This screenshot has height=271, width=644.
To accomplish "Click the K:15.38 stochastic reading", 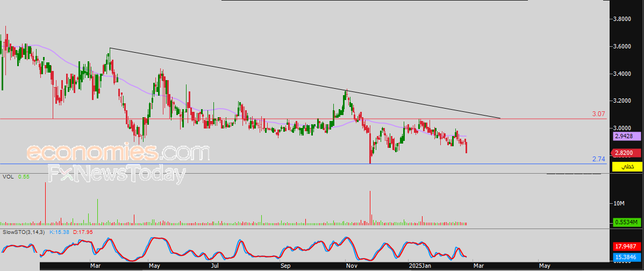I will (60, 232).
